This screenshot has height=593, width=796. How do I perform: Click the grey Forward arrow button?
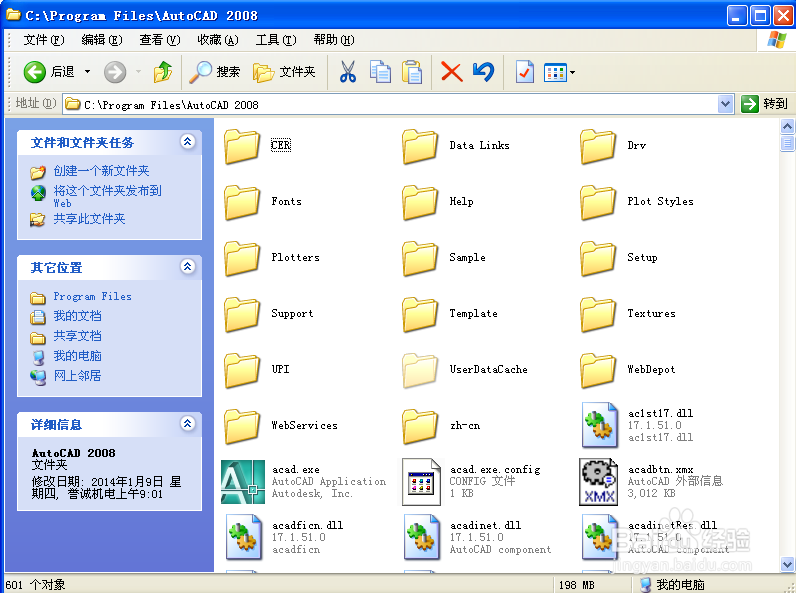pyautogui.click(x=115, y=72)
